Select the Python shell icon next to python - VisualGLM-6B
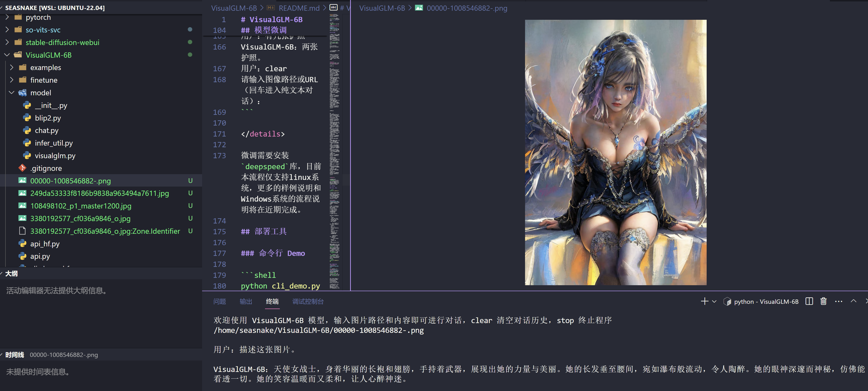The image size is (868, 391). 727,301
